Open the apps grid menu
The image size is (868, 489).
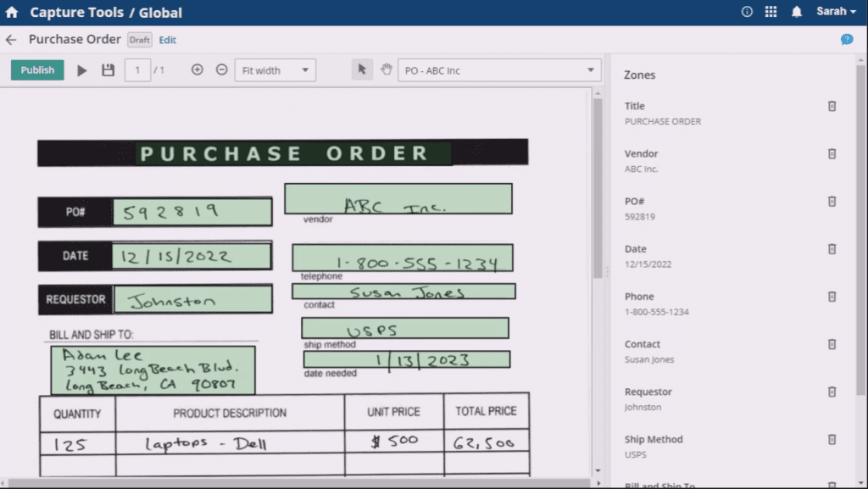(x=771, y=12)
